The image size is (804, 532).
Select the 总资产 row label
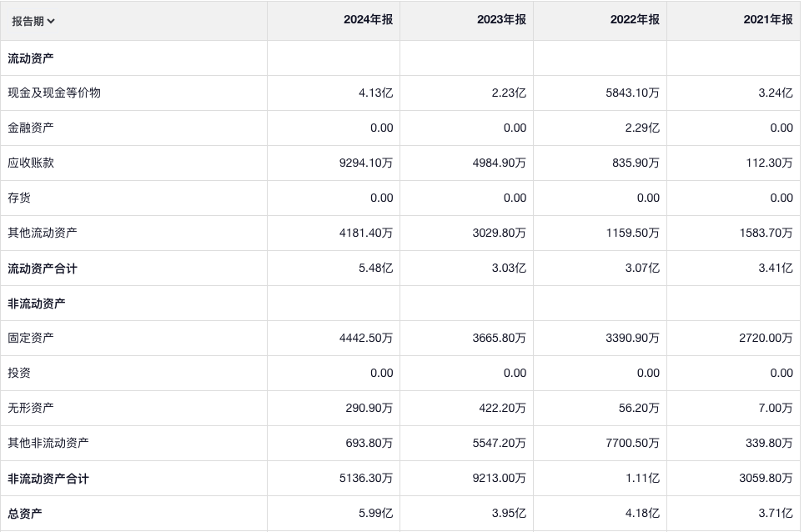25,514
